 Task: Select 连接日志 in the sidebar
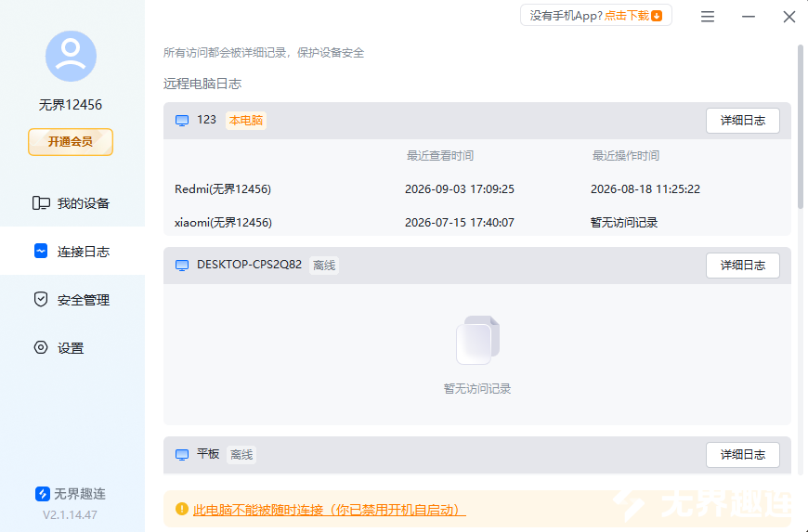72,251
